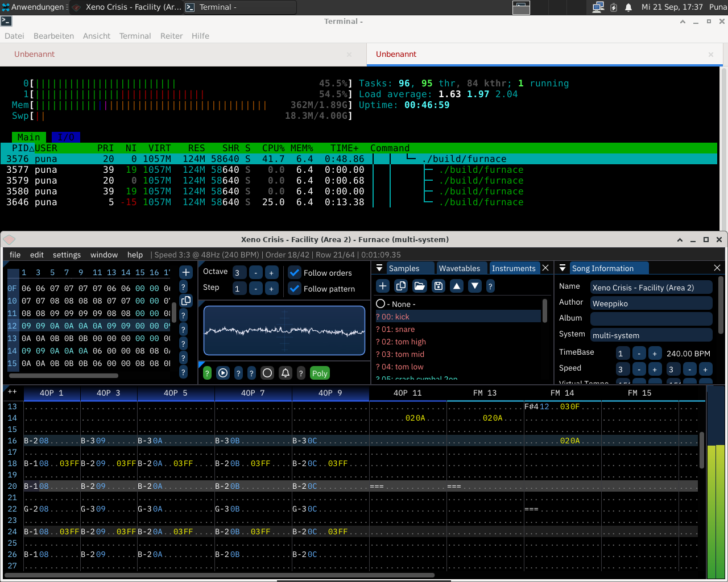The image size is (728, 582).
Task: Click the green Poly button
Action: pos(320,373)
